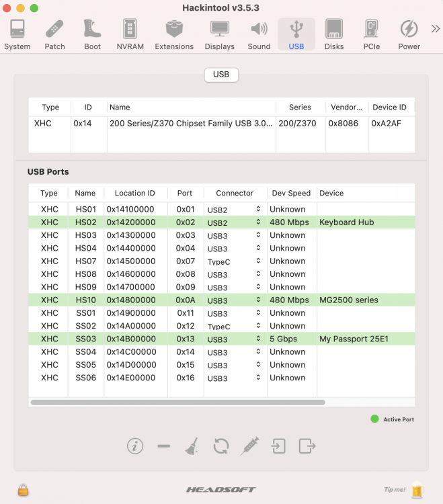
Task: Click the 5 Gbps speed cell
Action: pyautogui.click(x=283, y=339)
